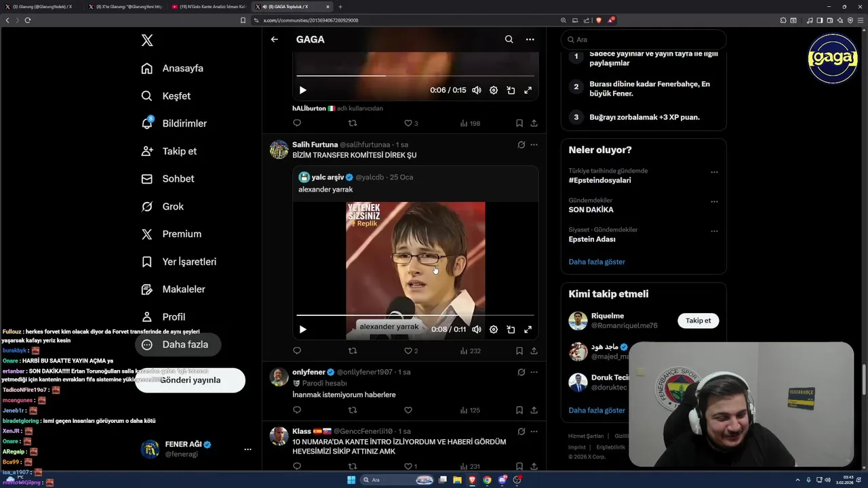868x488 pixels.
Task: Bookmark hALIburton post
Action: click(x=519, y=123)
